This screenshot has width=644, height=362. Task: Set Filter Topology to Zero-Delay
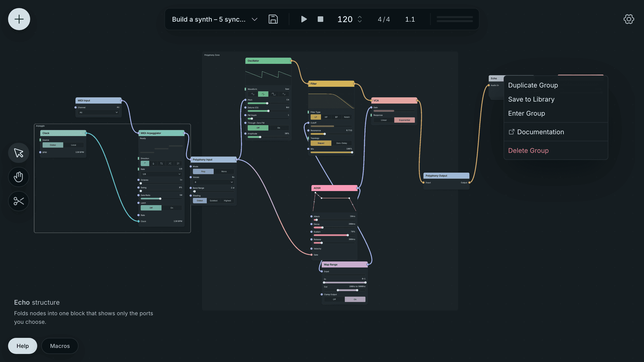click(342, 143)
